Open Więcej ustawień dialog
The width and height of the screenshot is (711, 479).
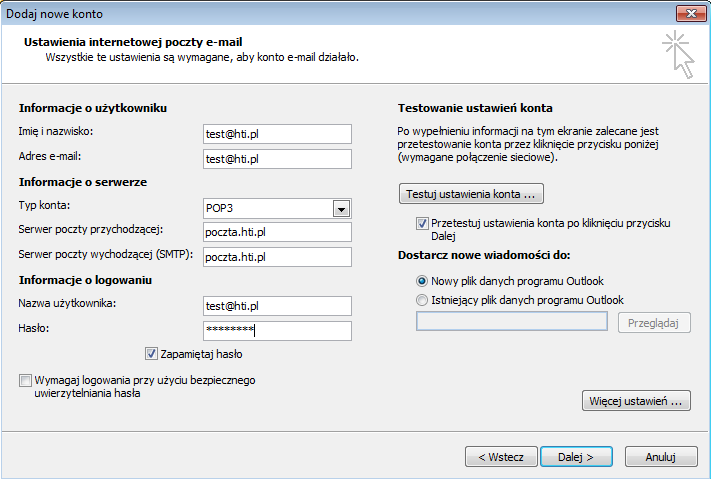tap(636, 401)
